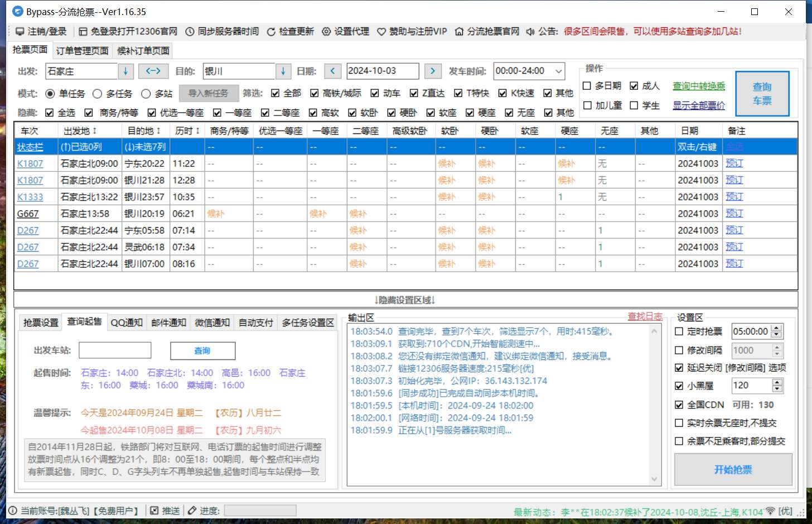Click the 同步服务器时间 clock icon
Viewport: 812px width, 524px height.
[x=190, y=32]
